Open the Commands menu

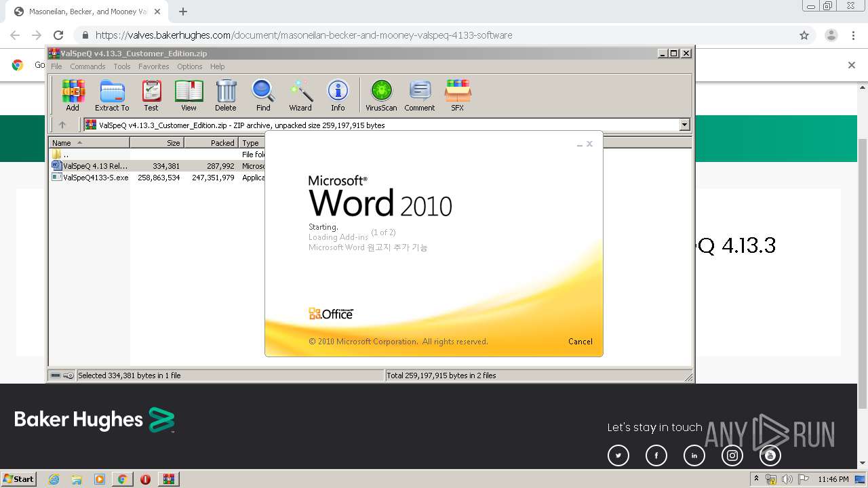(87, 66)
